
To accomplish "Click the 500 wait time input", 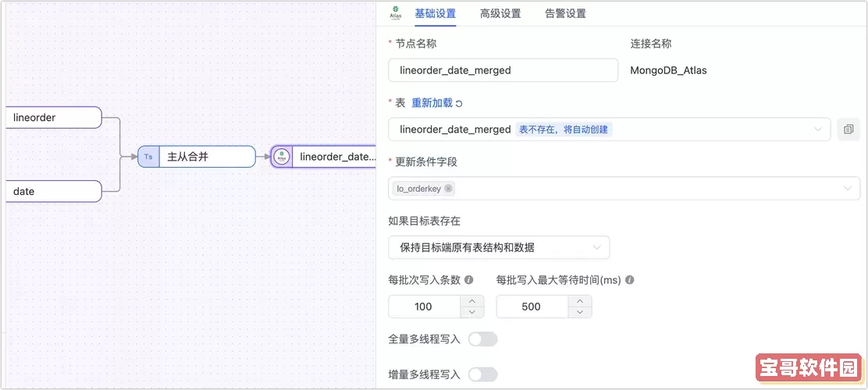I will tap(532, 307).
